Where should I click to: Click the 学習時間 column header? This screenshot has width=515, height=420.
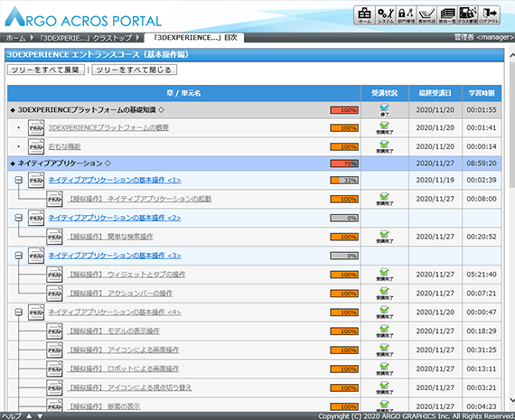[x=482, y=93]
